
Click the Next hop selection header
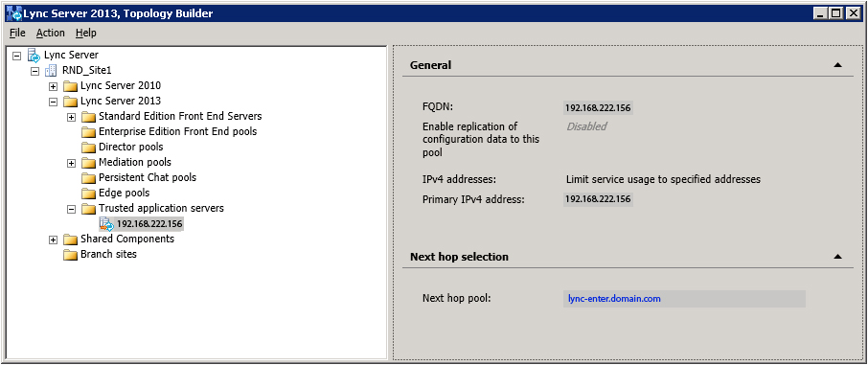(459, 257)
